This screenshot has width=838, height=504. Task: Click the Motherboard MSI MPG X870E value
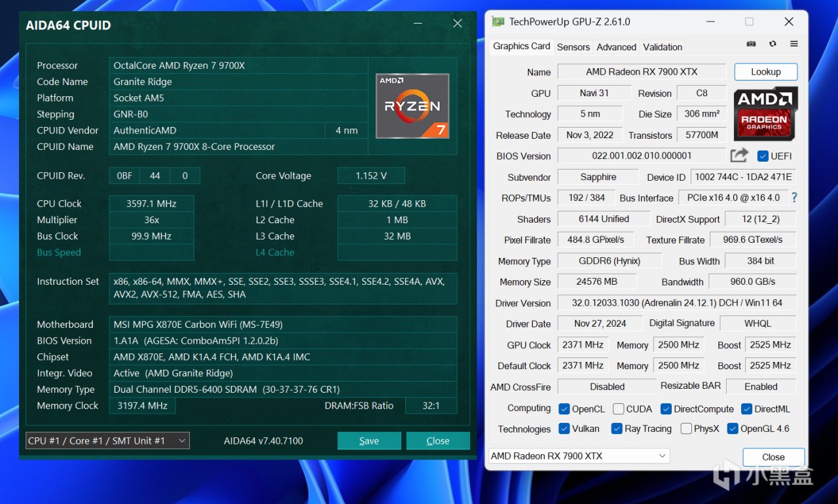[283, 324]
